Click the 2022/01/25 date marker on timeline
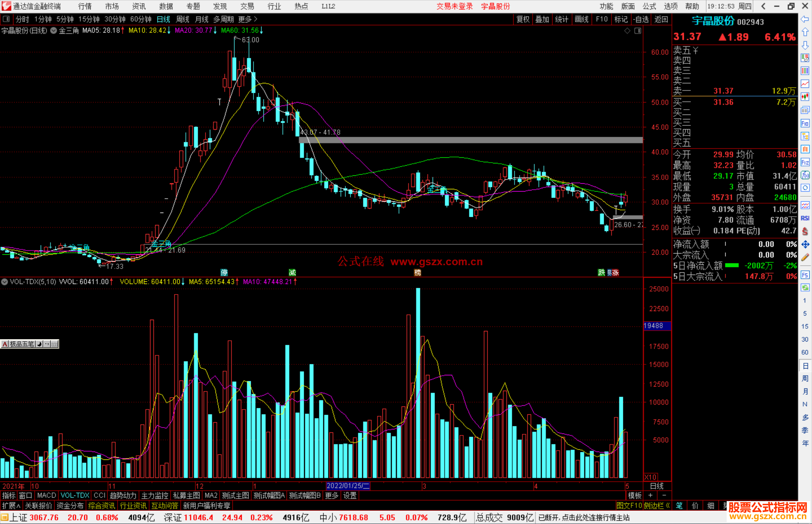Image resolution: width=812 pixels, height=524 pixels. 348,486
